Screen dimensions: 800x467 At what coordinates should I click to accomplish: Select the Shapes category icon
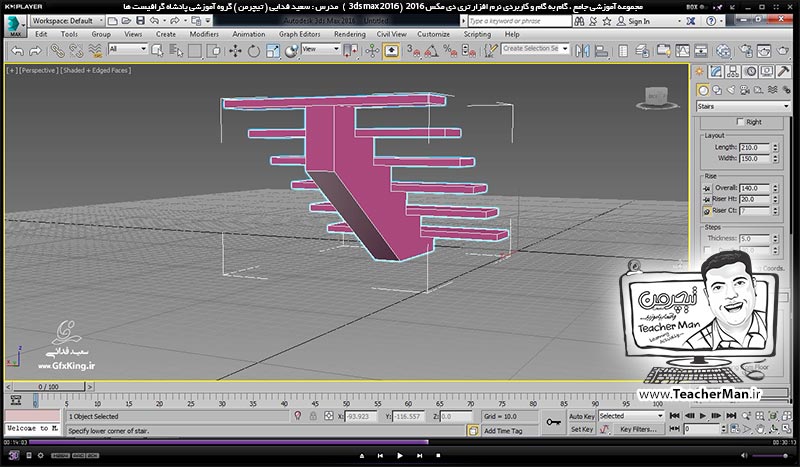tap(717, 90)
